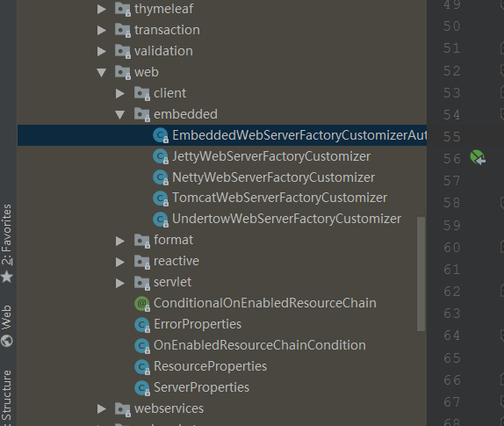Click the embedded package folder icon
This screenshot has height=426, width=504.
click(141, 114)
